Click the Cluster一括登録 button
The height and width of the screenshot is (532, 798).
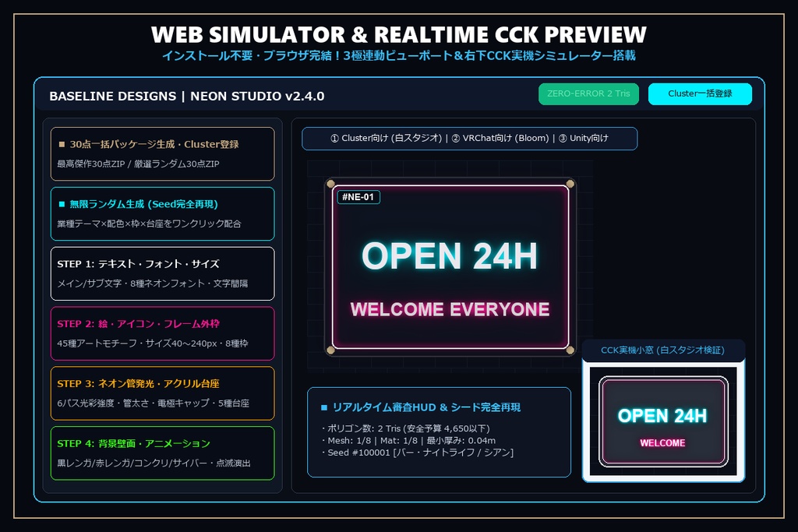pos(700,93)
